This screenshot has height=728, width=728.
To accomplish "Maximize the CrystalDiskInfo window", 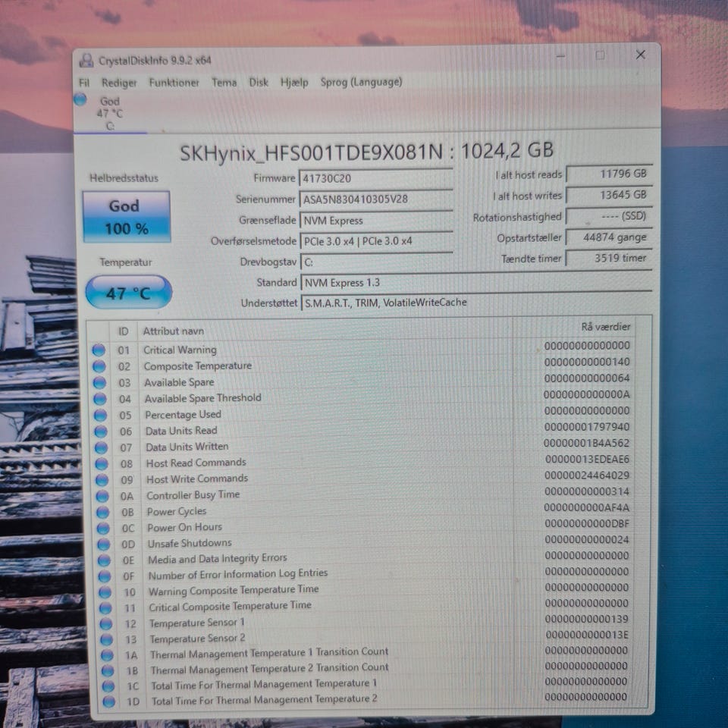I will point(600,55).
